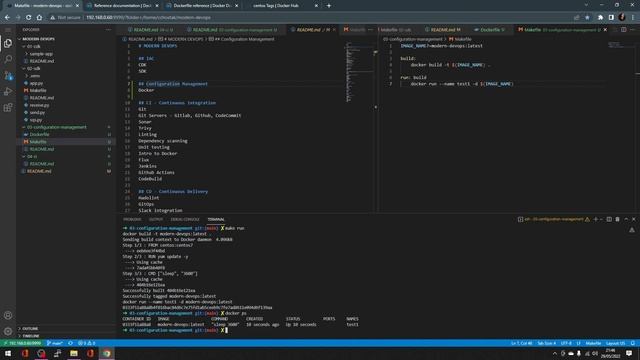Open the Search view in the activity bar
640x360 pixels.
coord(8,59)
